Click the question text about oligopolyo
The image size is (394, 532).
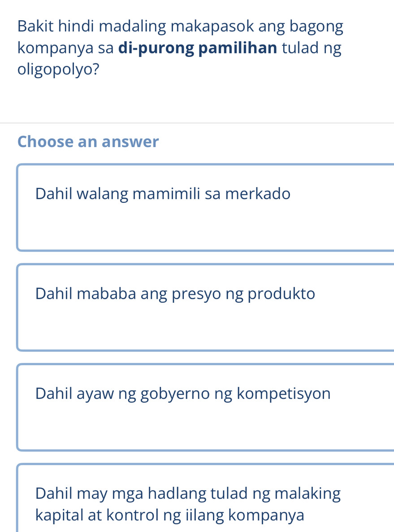[x=179, y=47]
